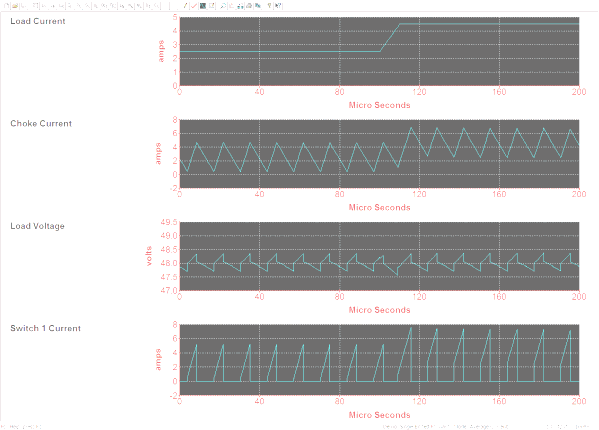
Task: Click the amps axis label of Switch 1 Current
Action: pyautogui.click(x=158, y=359)
